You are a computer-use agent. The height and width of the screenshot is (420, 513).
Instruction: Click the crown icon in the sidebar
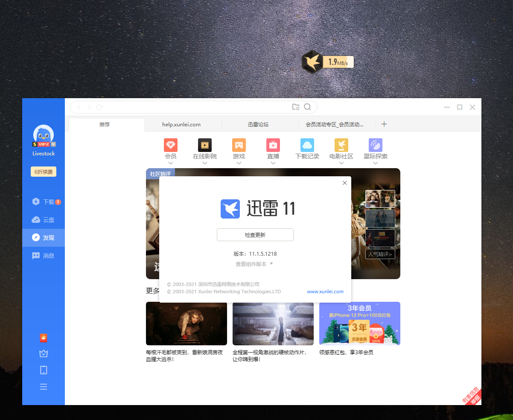pos(44,354)
